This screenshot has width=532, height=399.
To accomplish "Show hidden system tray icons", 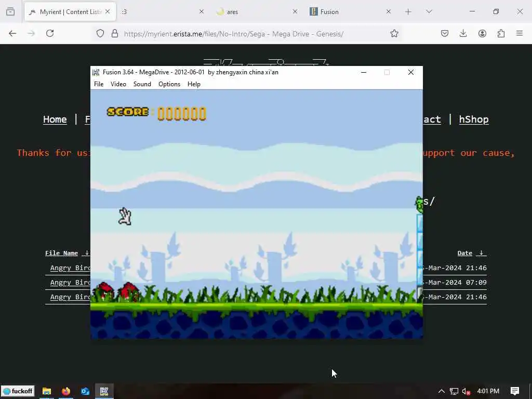I will [442, 391].
